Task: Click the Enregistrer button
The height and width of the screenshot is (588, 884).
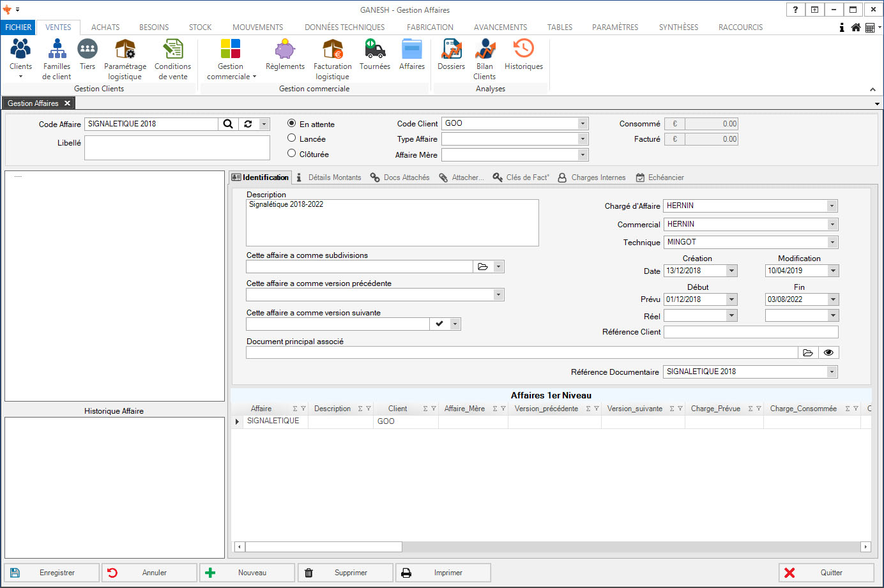Action: (52, 573)
